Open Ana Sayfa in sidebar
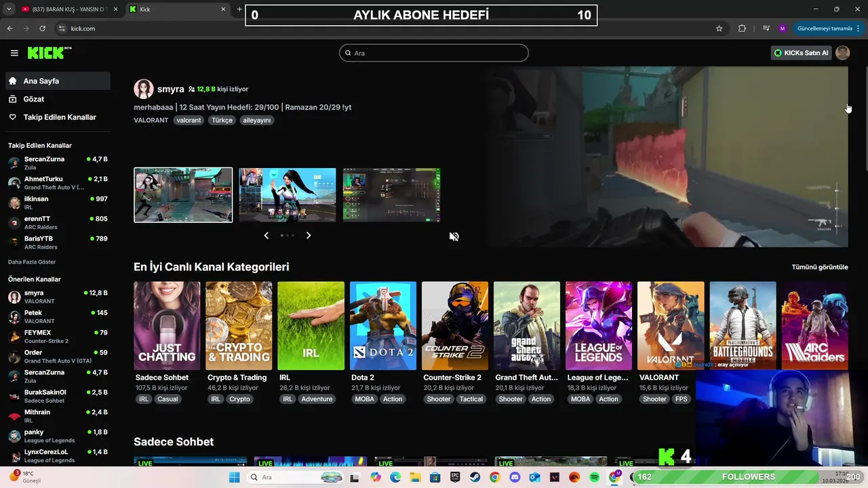Image resolution: width=868 pixels, height=488 pixels. (x=58, y=81)
